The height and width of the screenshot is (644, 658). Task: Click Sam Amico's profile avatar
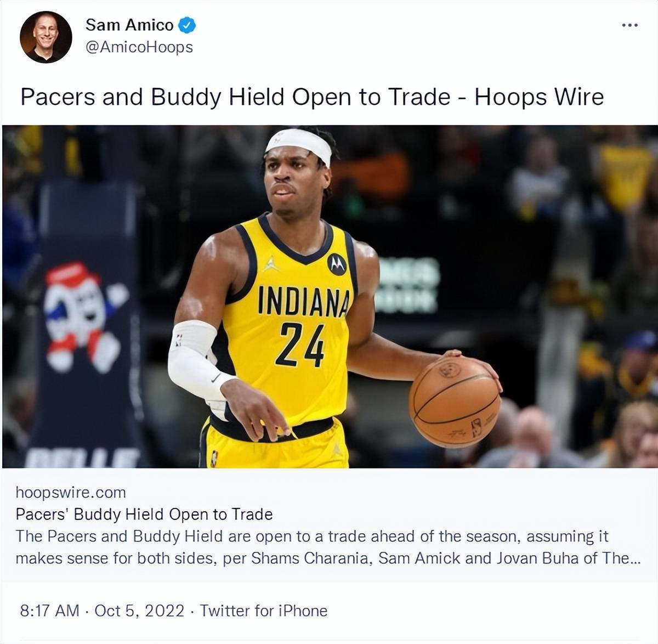(x=46, y=37)
